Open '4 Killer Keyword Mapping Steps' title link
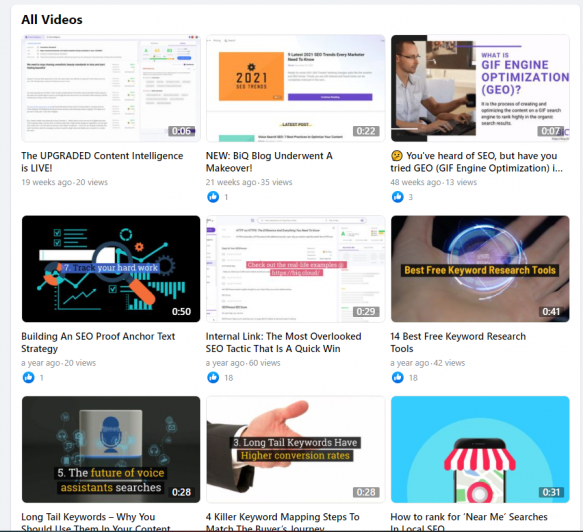The width and height of the screenshot is (583, 532). [283, 522]
